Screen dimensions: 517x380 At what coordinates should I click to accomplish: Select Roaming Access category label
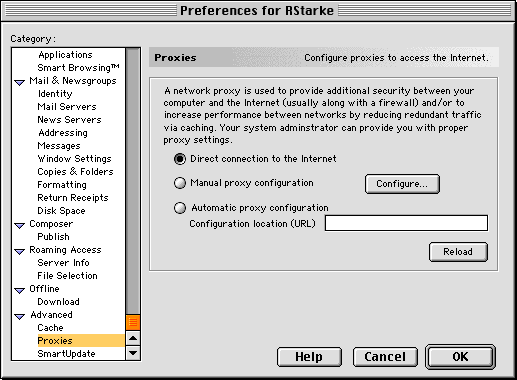65,250
